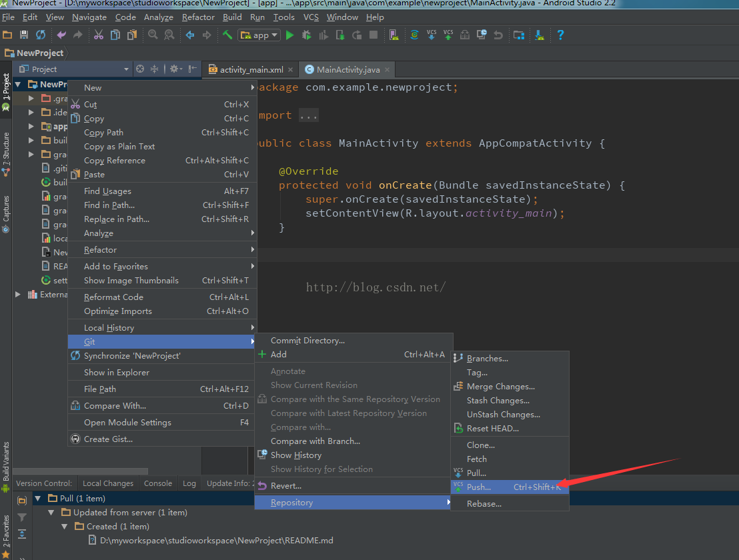Screen dimensions: 739x560
Task: Click Commit Directory... in the Git submenu
Action: (x=353, y=340)
